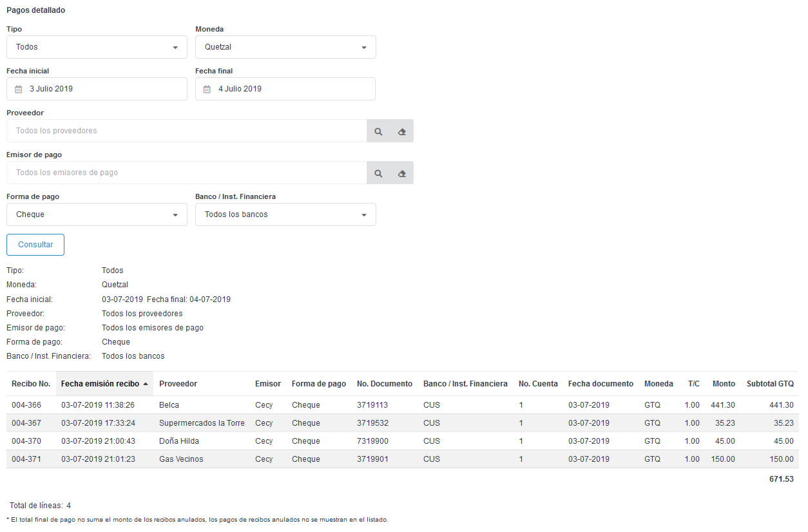This screenshot has width=808, height=532.
Task: Click sort arrow on Fecha emisión recibo
Action: [146, 384]
